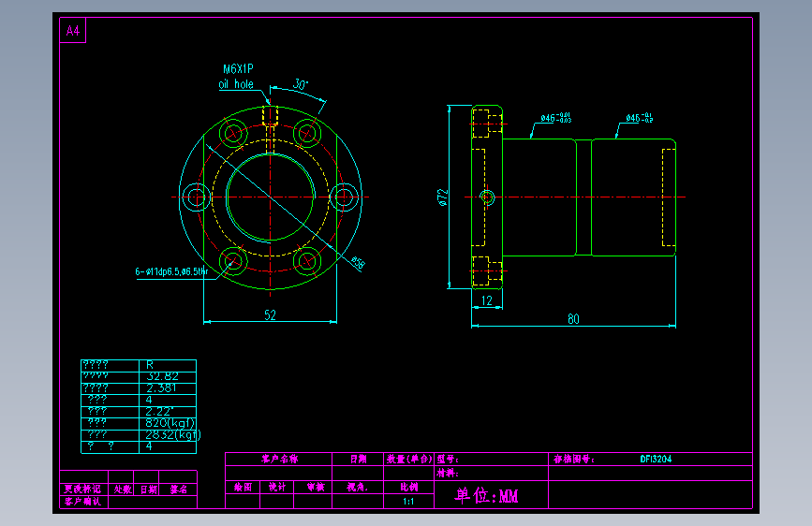The height and width of the screenshot is (526, 812).
Task: Click the 'oil hole' annotation text
Action: pos(236,84)
